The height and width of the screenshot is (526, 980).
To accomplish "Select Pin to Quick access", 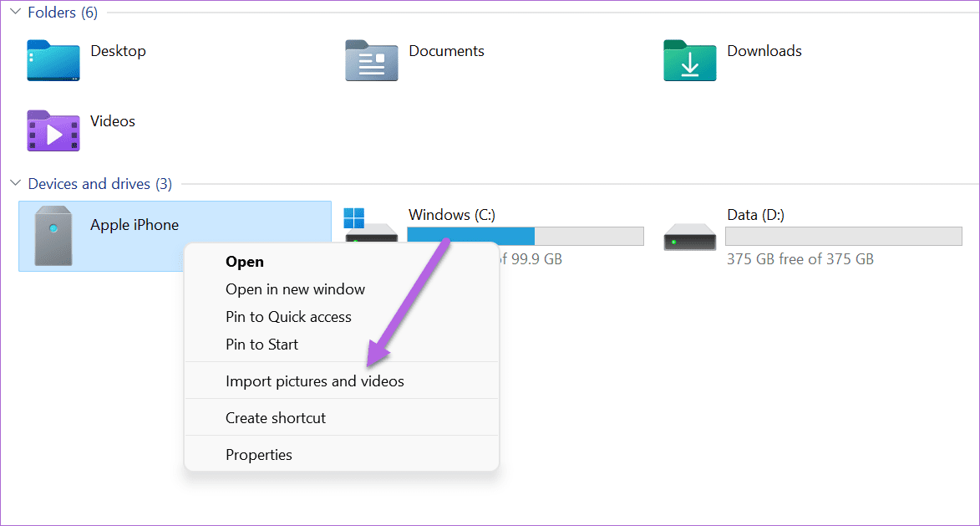I will click(x=341, y=316).
